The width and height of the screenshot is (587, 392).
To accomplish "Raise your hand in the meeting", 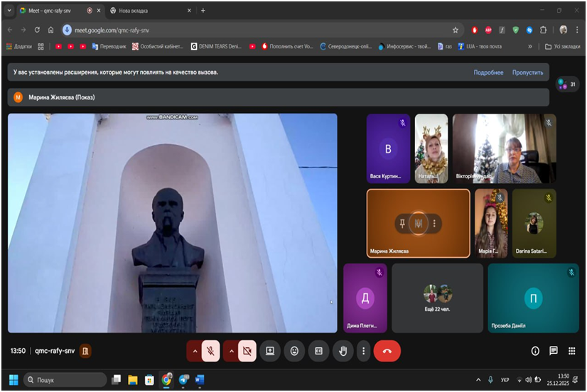I will [343, 351].
